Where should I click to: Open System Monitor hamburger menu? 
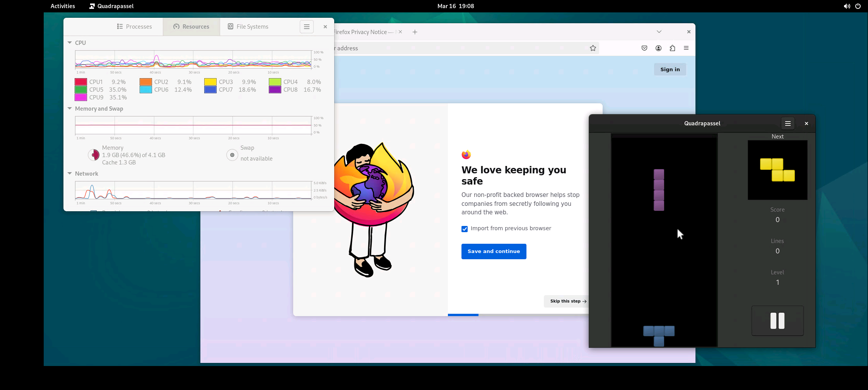(306, 27)
